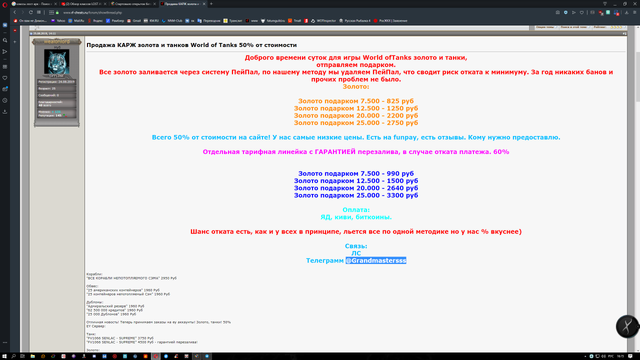
Task: Open a new tab with plus button
Action: pos(211,4)
